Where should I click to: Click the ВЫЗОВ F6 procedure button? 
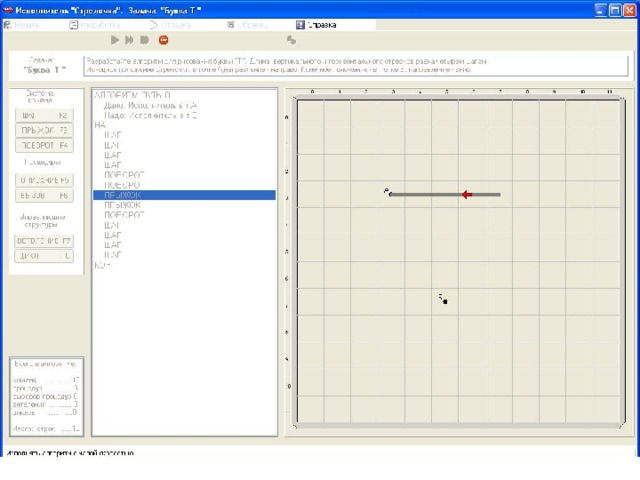pyautogui.click(x=44, y=195)
